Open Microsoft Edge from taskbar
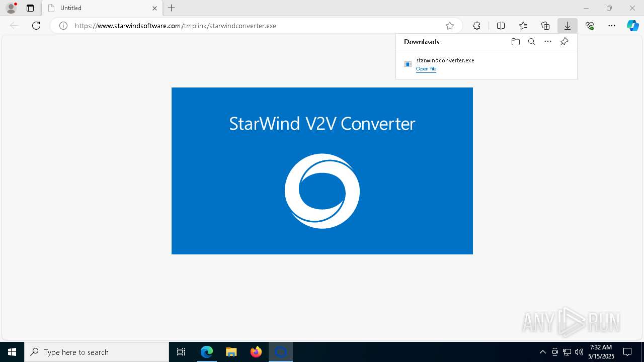 point(207,352)
